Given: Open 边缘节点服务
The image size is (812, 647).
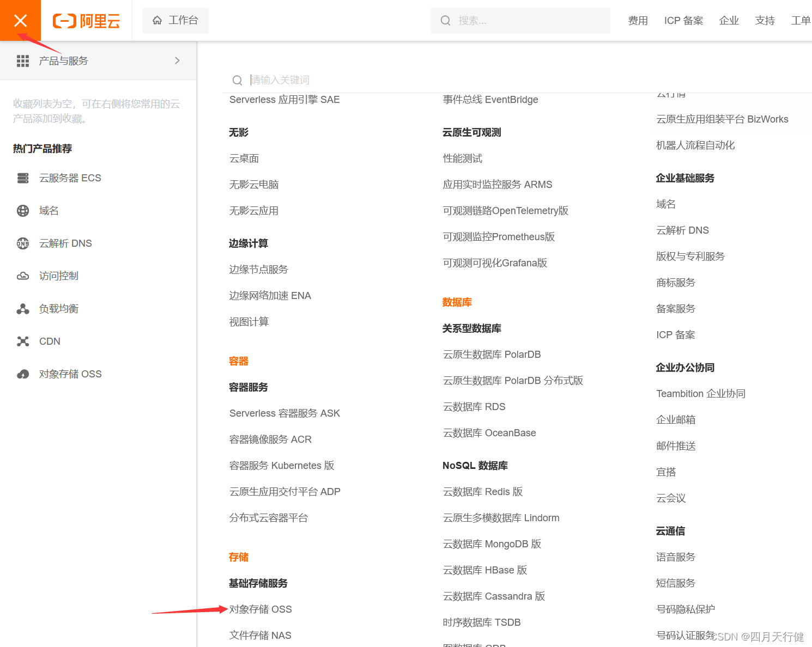Looking at the screenshot, I should [x=259, y=270].
